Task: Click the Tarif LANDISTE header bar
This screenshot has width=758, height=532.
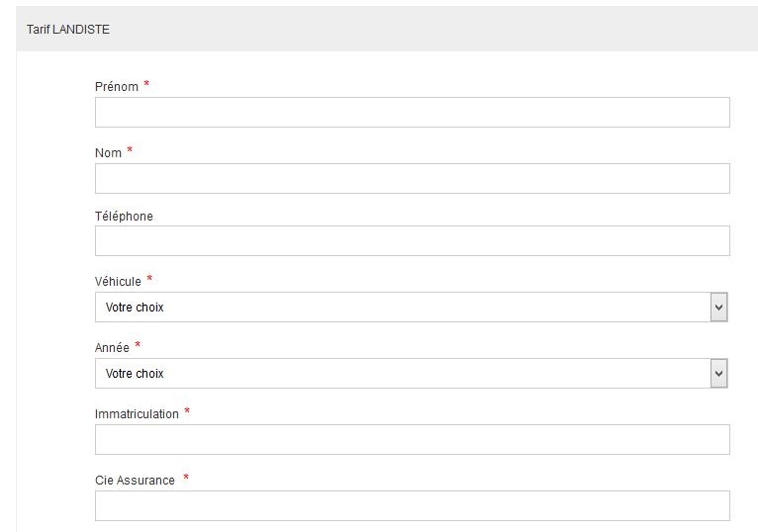Action: 387,30
